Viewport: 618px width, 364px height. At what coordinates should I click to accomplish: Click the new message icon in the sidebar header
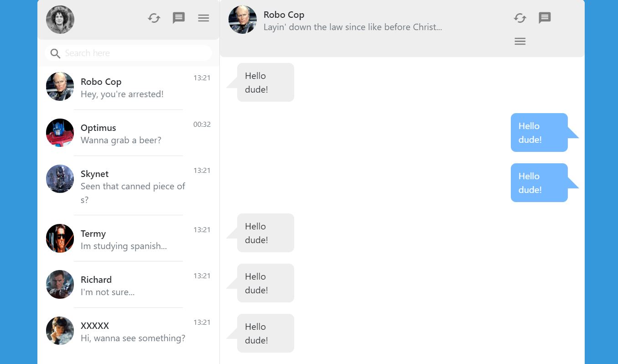179,18
